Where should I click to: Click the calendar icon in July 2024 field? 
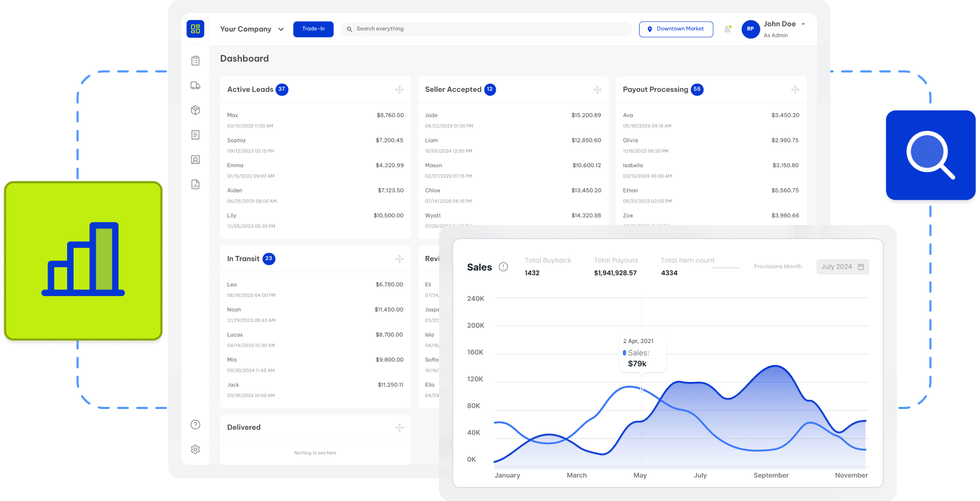[861, 267]
